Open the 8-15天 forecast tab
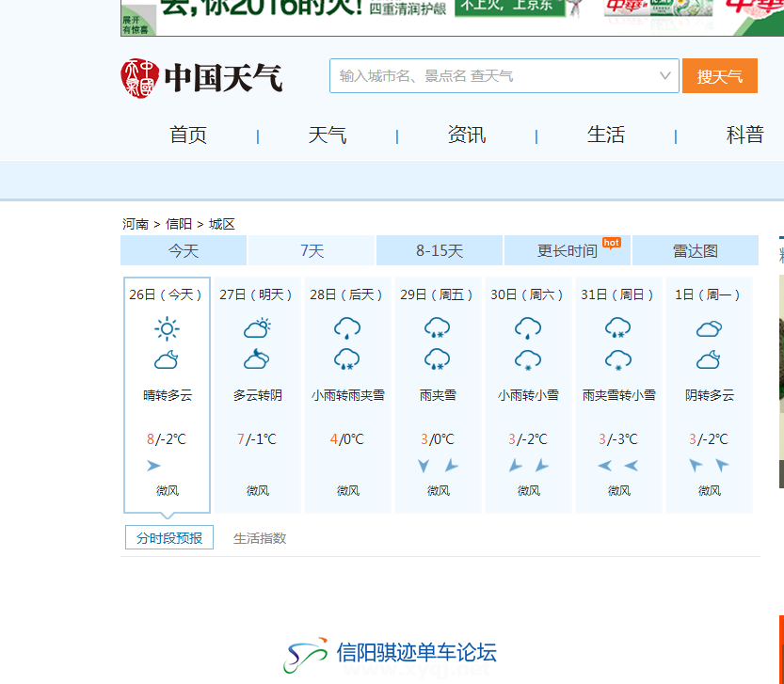The image size is (784, 684). [440, 251]
